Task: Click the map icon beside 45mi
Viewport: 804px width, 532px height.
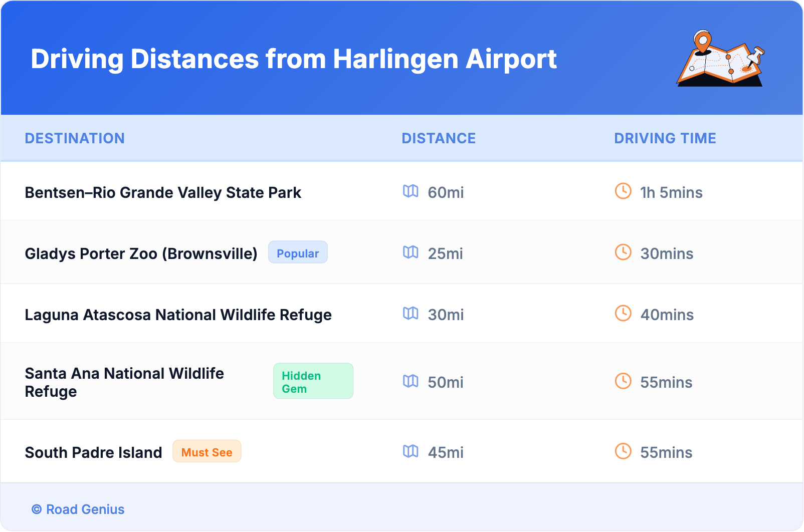Action: pyautogui.click(x=411, y=451)
